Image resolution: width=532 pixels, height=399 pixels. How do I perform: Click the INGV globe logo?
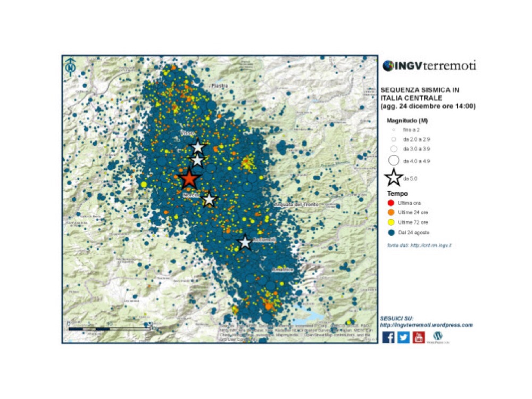point(388,66)
